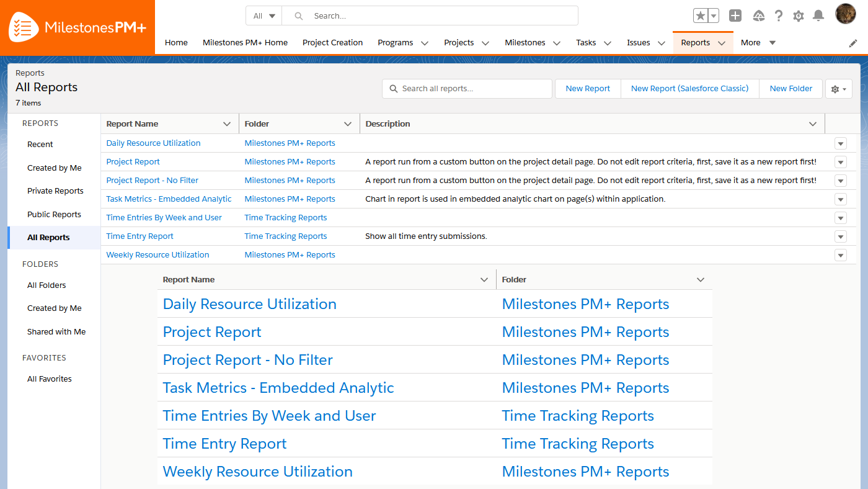Open Weekly Resource Utilization in enlarged lower table
The width and height of the screenshot is (868, 489).
point(257,472)
